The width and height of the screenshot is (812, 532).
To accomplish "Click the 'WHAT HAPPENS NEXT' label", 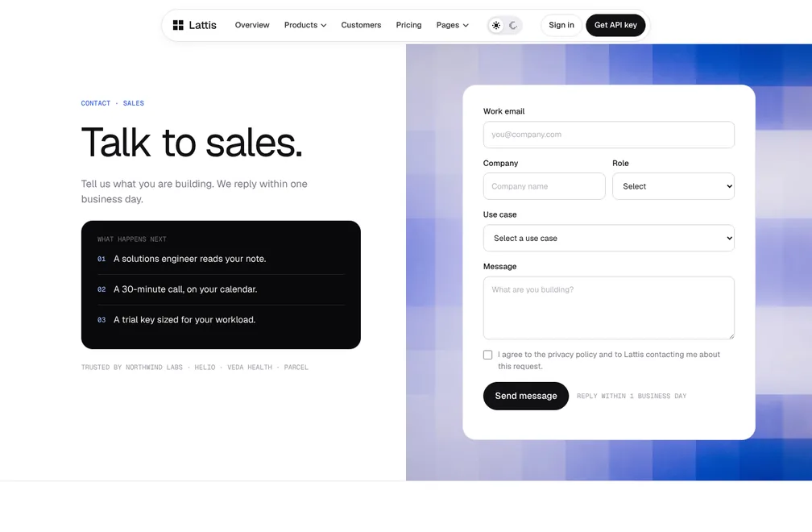I will [131, 239].
